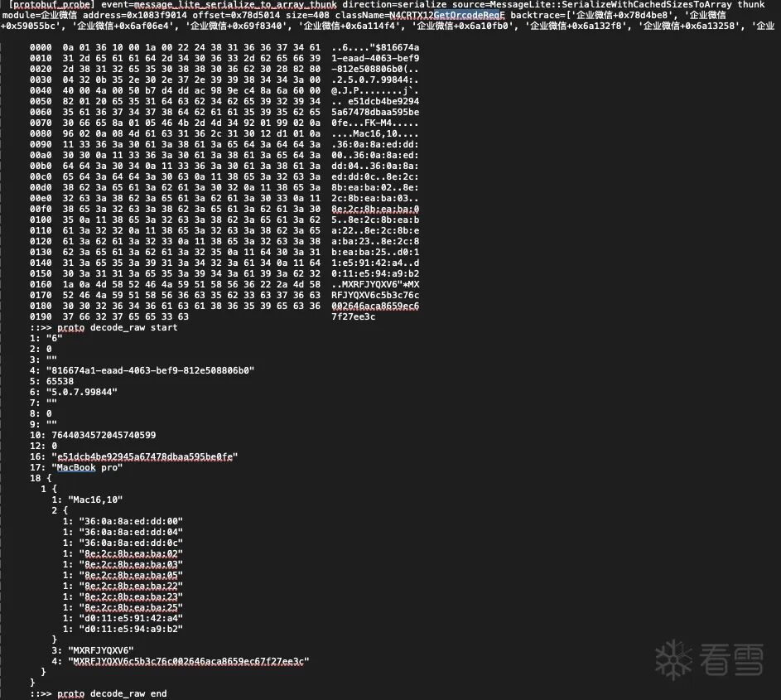This screenshot has width=781, height=700.
Task: Click the MAC address "d0:11:e5:91:42:a4"
Action: pyautogui.click(x=131, y=618)
